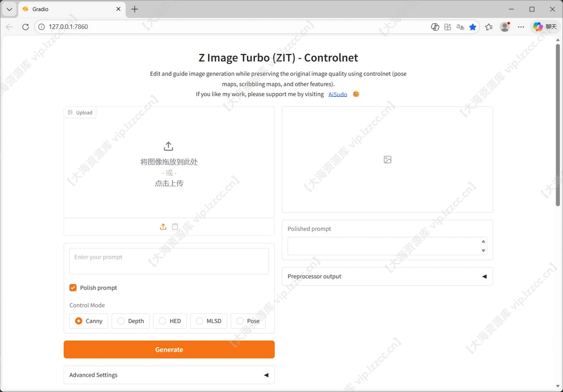This screenshot has width=563, height=392.
Task: Select the HED control mode
Action: [170, 321]
